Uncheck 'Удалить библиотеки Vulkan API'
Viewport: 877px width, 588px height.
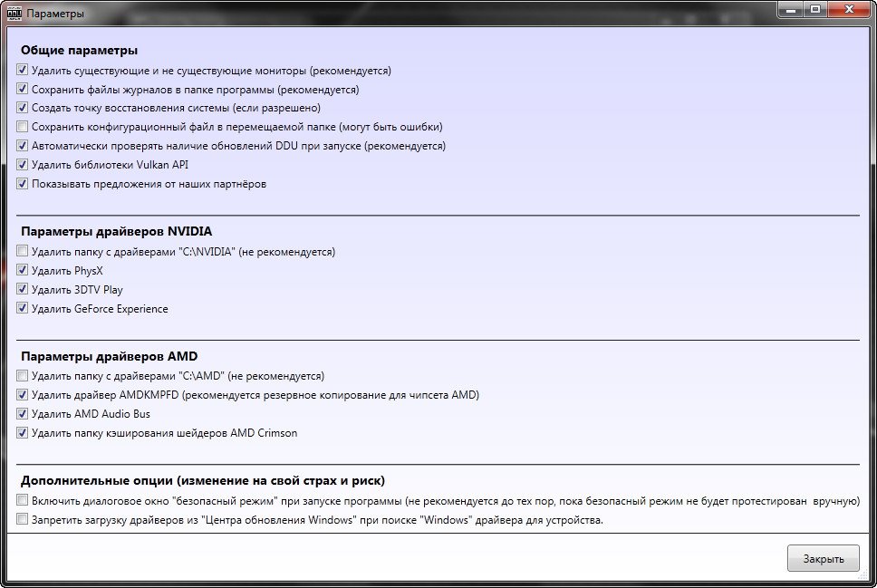[22, 165]
